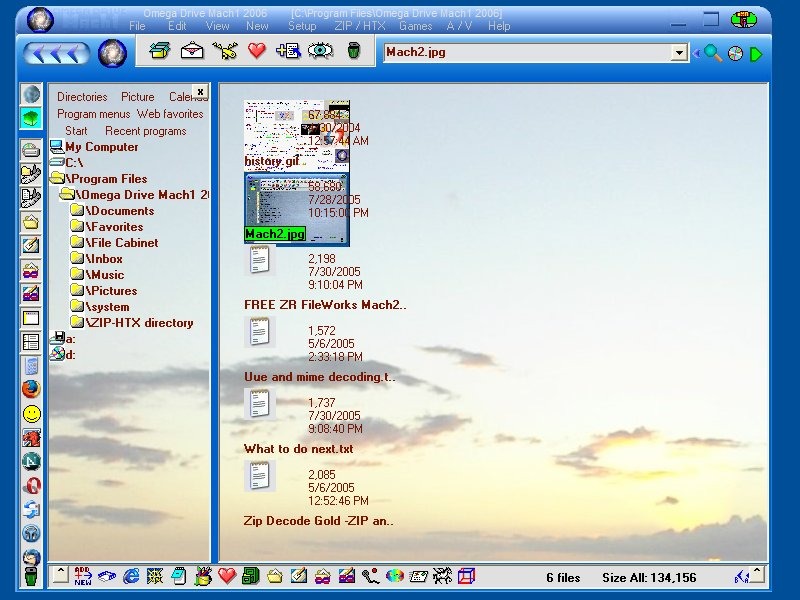Toggle the eye preview icon in top toolbar

(320, 51)
